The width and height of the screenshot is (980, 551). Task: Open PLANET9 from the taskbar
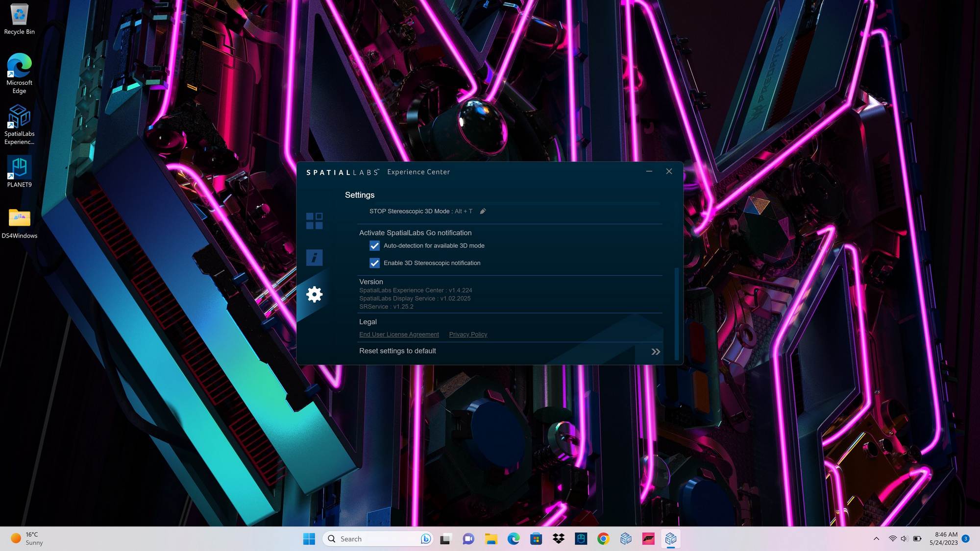581,539
